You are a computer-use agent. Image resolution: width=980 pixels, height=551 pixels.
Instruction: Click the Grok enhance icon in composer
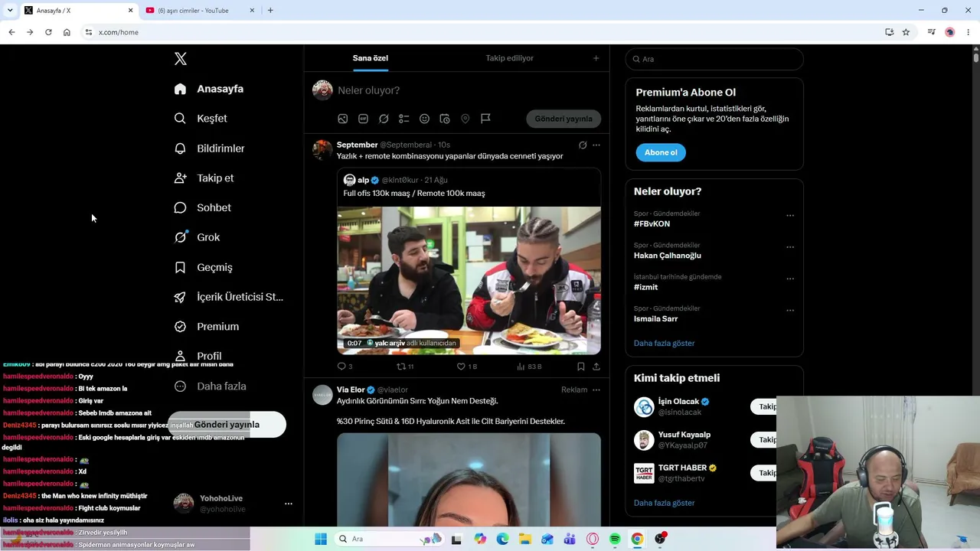point(384,119)
